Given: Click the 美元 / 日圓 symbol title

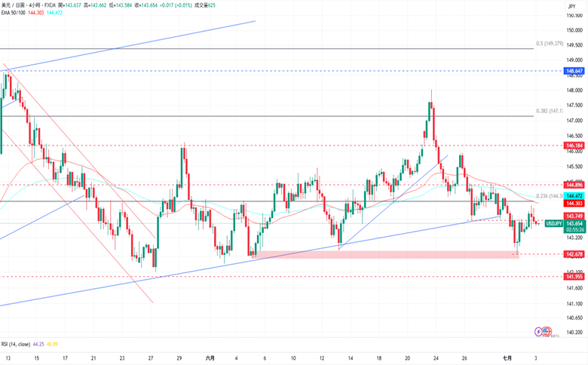Looking at the screenshot, I should [13, 5].
